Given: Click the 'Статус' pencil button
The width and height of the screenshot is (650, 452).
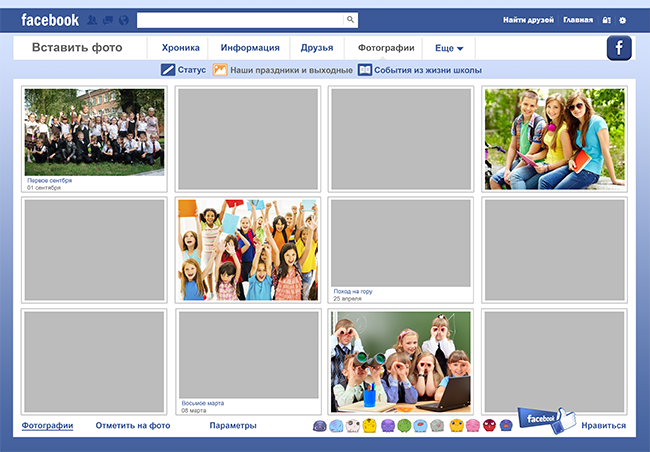Looking at the screenshot, I should pyautogui.click(x=183, y=70).
